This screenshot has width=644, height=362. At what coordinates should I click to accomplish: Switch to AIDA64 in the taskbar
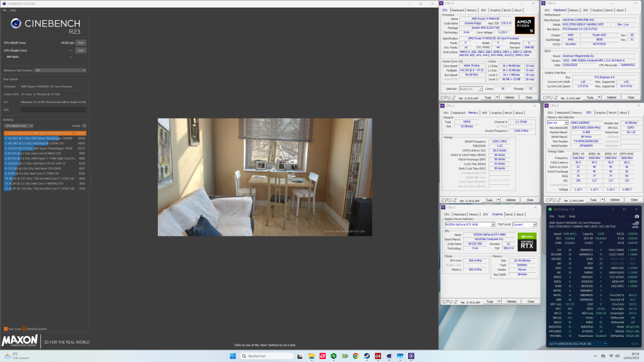pyautogui.click(x=378, y=356)
